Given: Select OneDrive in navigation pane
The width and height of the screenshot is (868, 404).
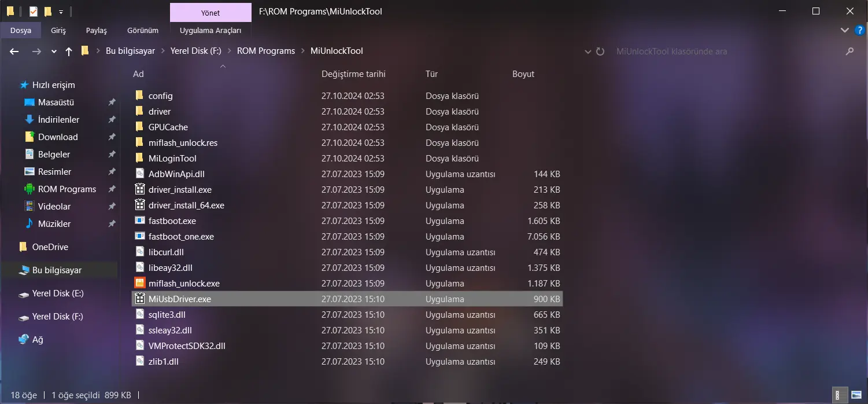Looking at the screenshot, I should click(50, 247).
